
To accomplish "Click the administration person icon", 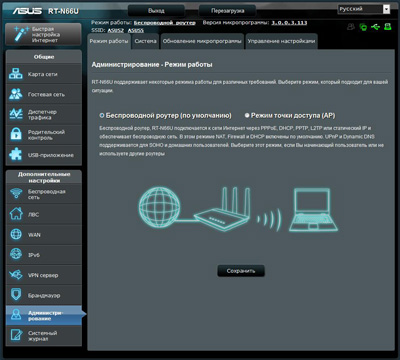I will pos(16,315).
